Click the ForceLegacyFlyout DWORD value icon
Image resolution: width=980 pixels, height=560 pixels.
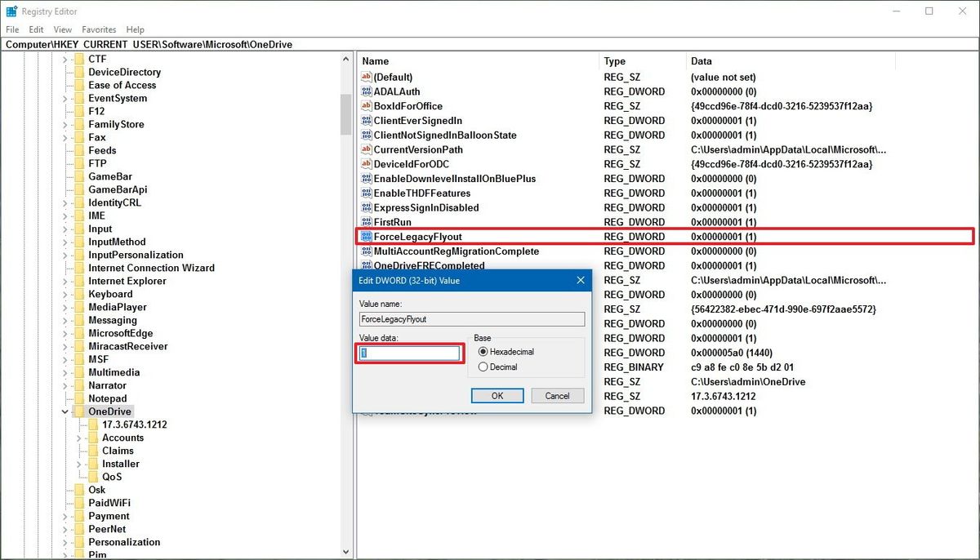coord(367,237)
